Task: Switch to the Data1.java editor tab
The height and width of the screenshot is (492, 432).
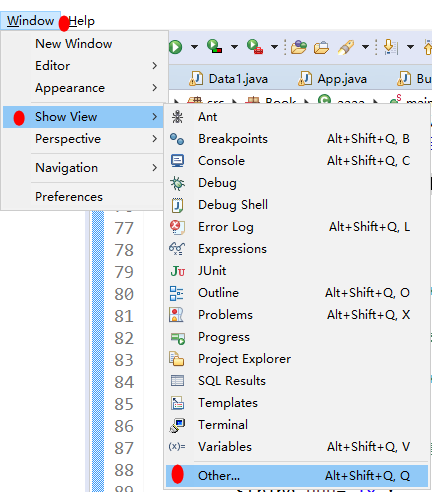Action: 229,79
